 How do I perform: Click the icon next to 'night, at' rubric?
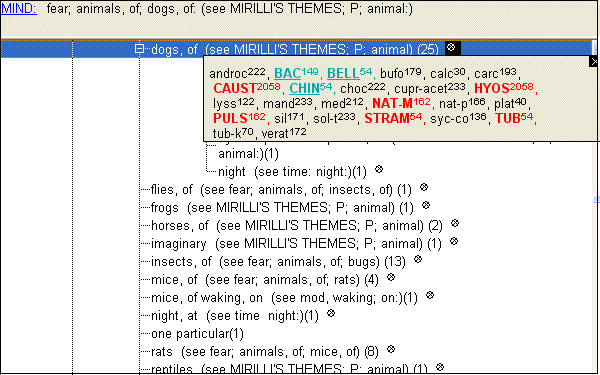(x=331, y=313)
